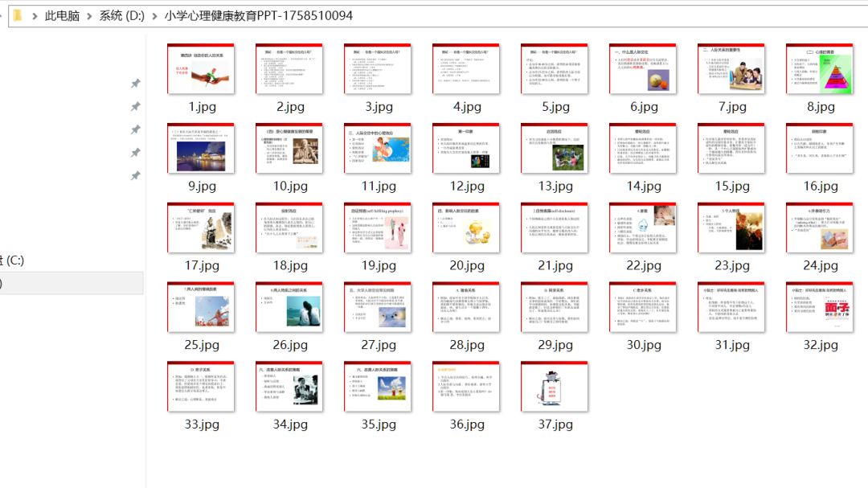Select the 26.jpg thumbnail

(289, 307)
